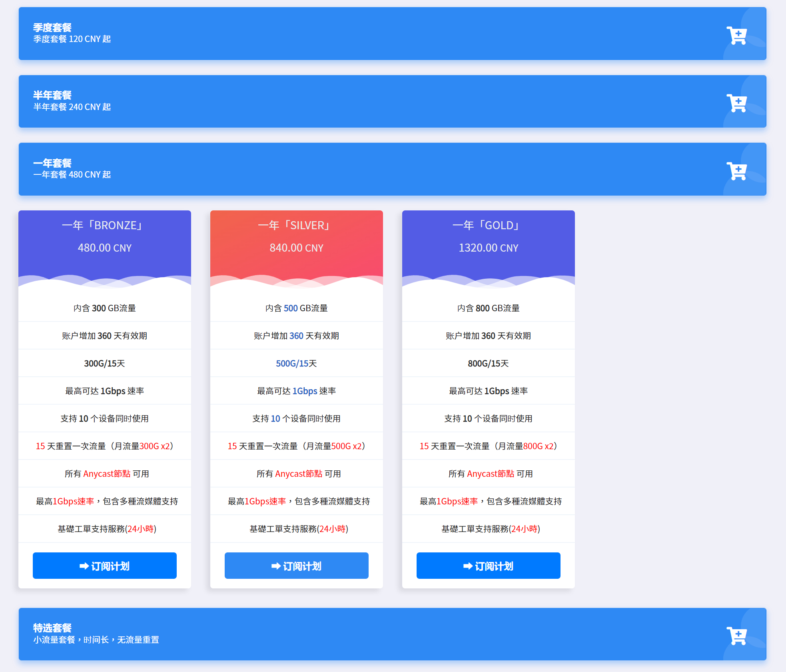
Task: Click 小流量套餐，时间长，无流量重置 subtitle
Action: (x=96, y=640)
